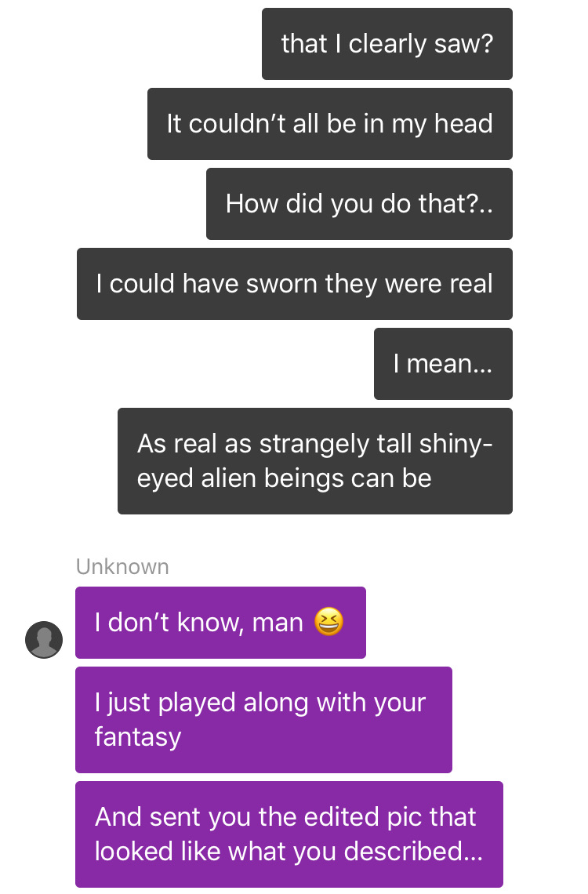Open the 'Unknown' sender name label
588x894 pixels.
coord(122,567)
